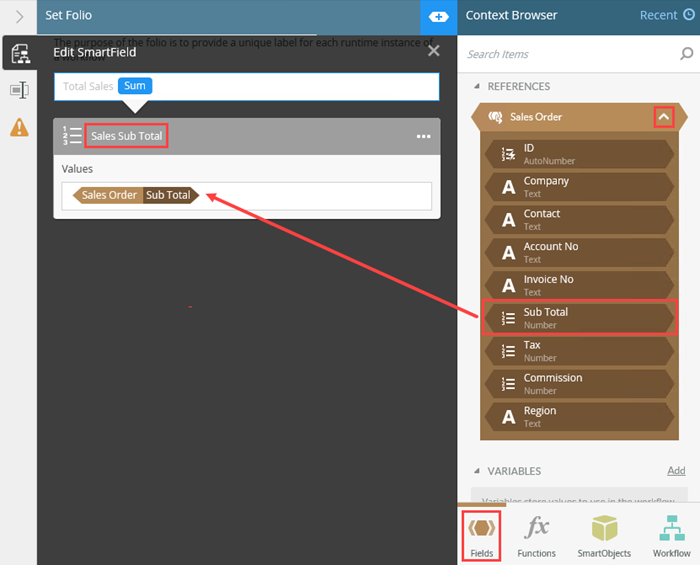
Task: Click the Sales Order Sub Total value token
Action: [x=136, y=195]
